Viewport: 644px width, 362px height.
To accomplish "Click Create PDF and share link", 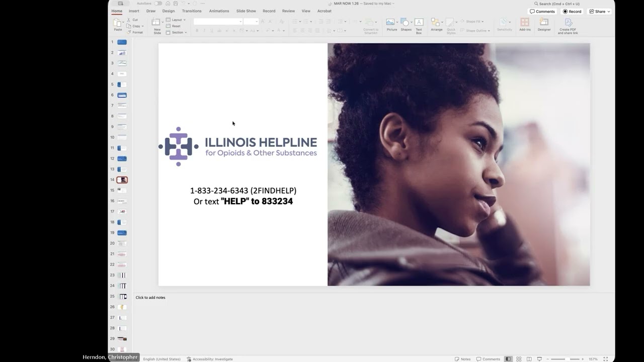I will coord(568,26).
